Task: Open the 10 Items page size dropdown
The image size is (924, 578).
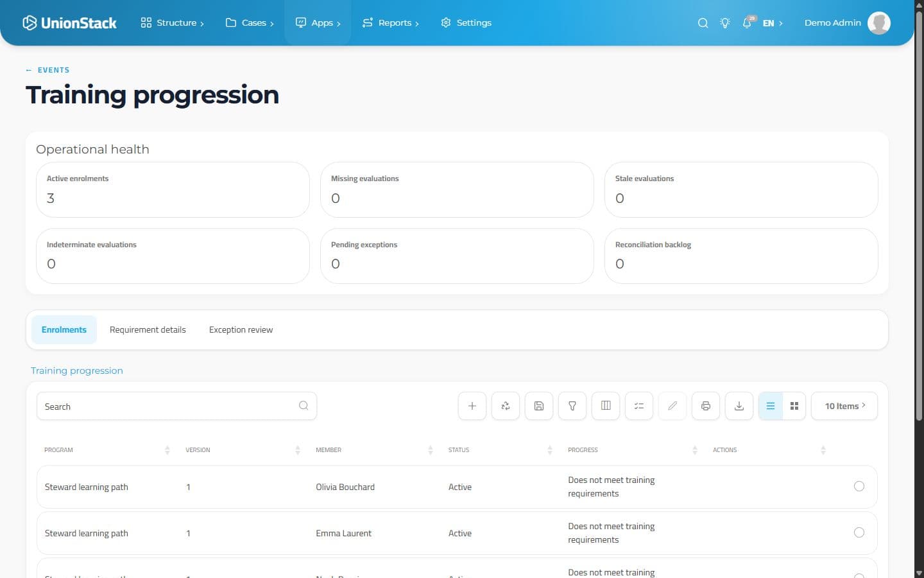Action: click(x=844, y=406)
